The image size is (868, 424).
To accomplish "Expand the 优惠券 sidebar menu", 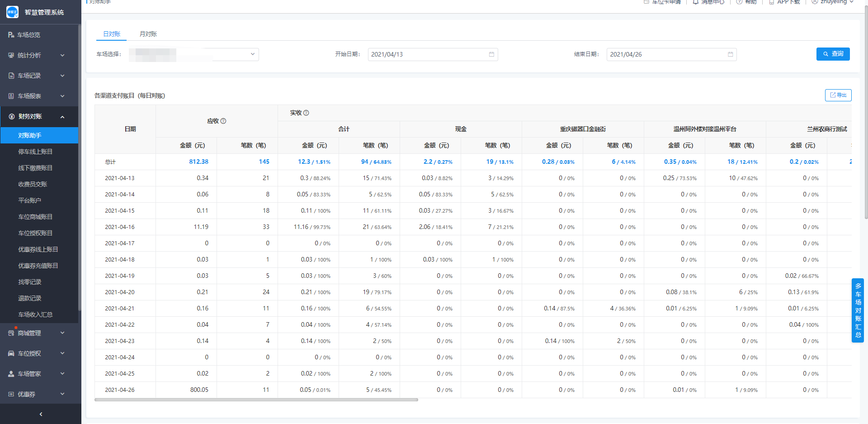I will tap(36, 394).
